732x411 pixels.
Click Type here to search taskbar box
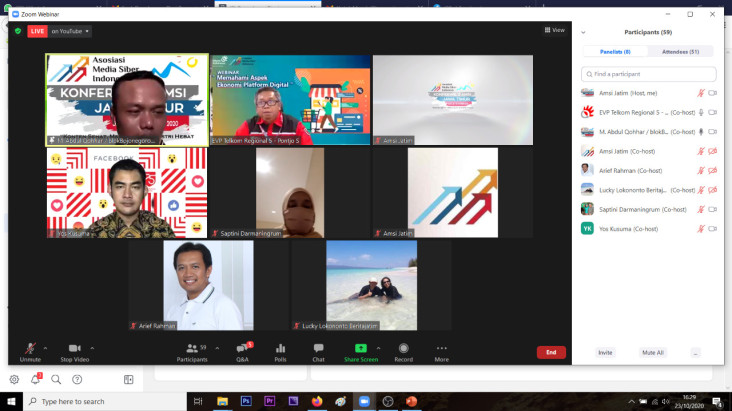pyautogui.click(x=105, y=402)
